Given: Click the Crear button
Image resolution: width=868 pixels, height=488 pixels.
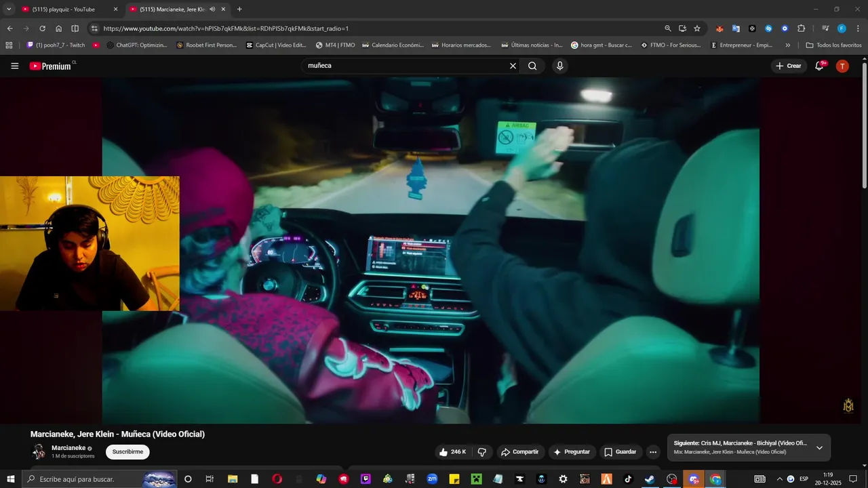Looking at the screenshot, I should [x=788, y=66].
